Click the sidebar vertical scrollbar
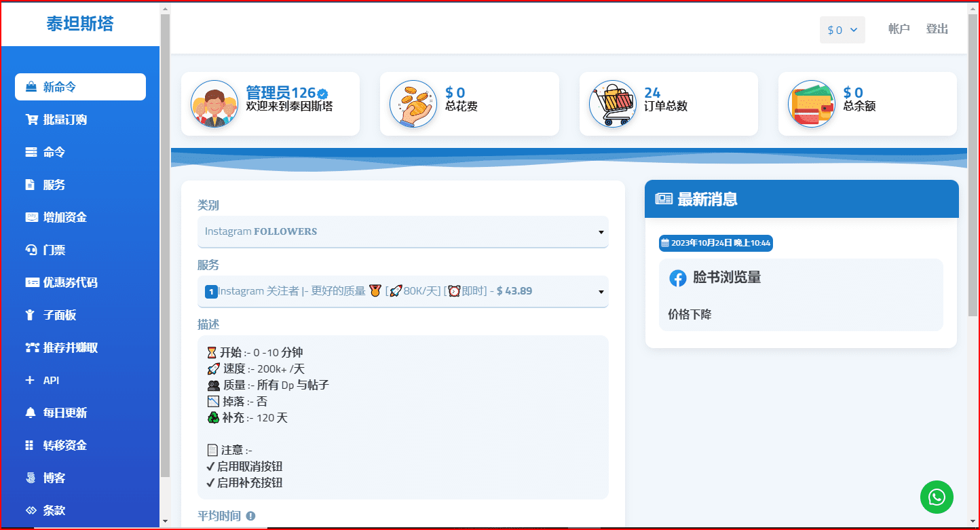The image size is (980, 530). [x=165, y=244]
